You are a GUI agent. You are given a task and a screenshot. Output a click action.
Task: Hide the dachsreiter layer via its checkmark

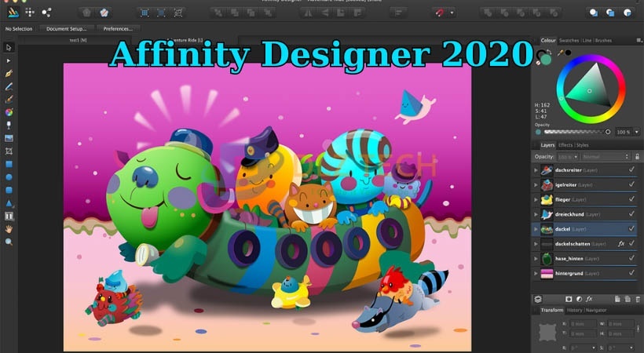pyautogui.click(x=631, y=169)
